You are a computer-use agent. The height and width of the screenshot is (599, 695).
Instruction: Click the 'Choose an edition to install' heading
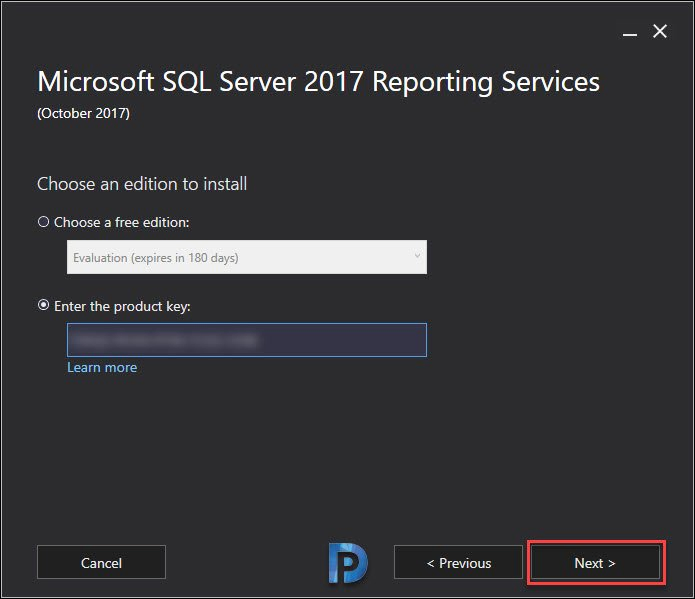142,184
